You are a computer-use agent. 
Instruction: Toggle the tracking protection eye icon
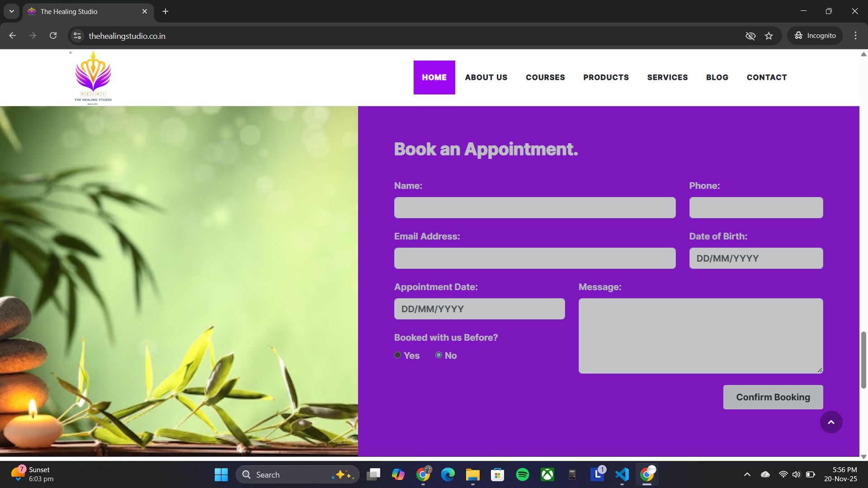[750, 36]
